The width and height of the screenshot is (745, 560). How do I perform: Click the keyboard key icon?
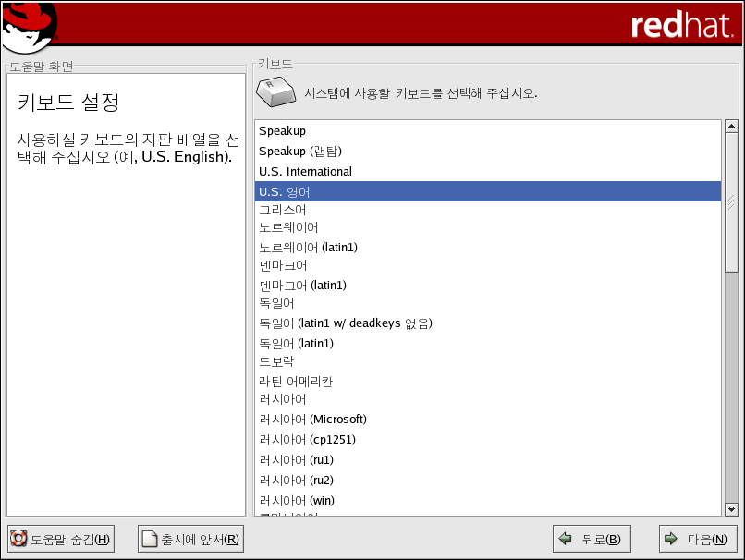click(275, 92)
